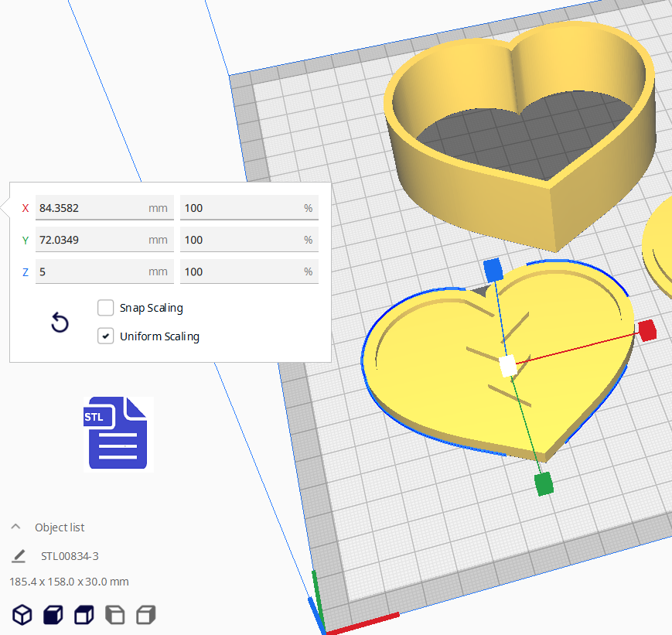Click the reset scale arrow icon

click(x=60, y=323)
